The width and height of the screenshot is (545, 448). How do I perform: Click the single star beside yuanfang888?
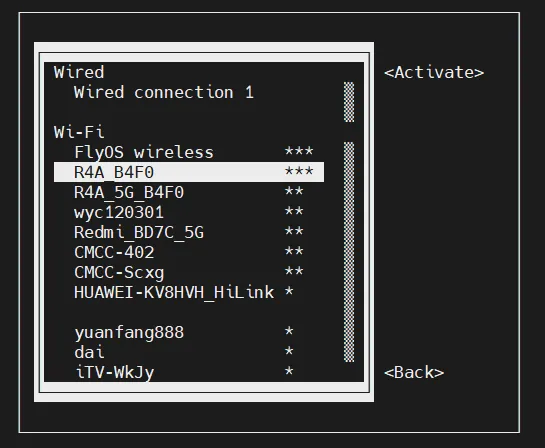tap(289, 331)
